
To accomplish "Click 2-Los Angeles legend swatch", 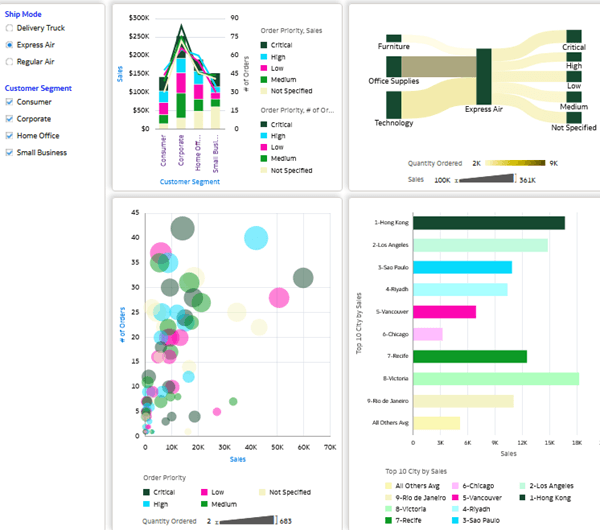I will click(522, 486).
